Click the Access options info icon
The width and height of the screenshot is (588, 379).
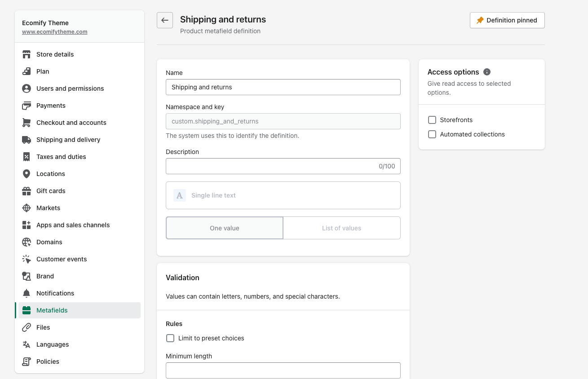487,72
